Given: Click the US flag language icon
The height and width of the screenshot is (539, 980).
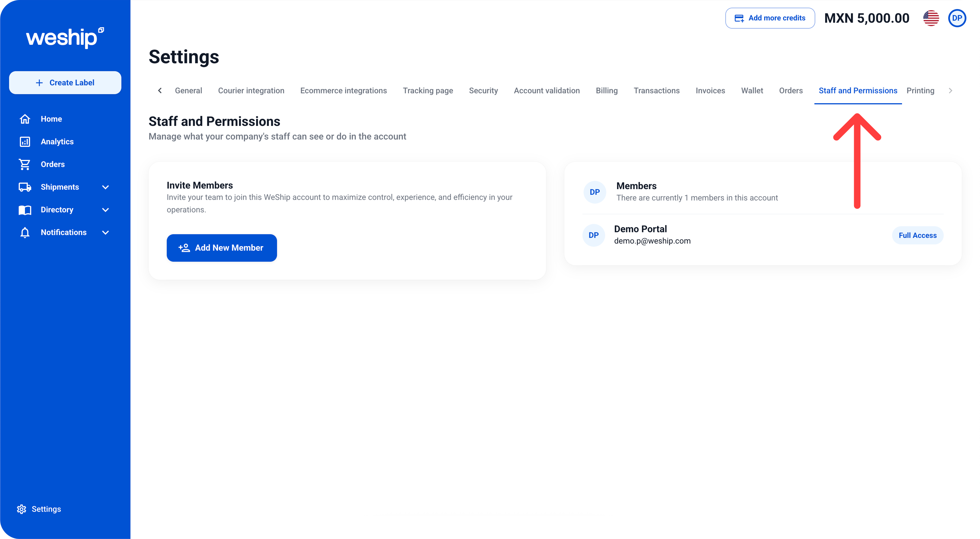Looking at the screenshot, I should [931, 18].
